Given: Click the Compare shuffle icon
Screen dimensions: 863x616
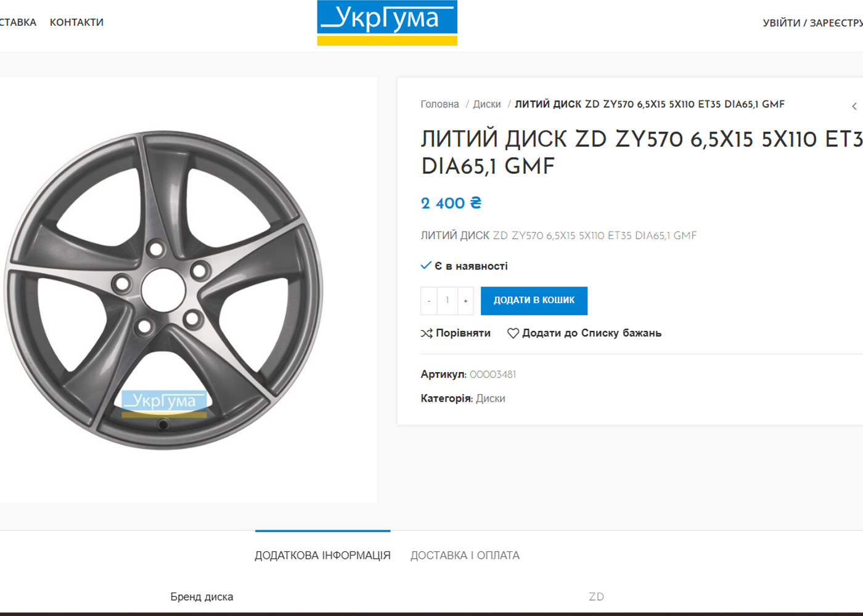Looking at the screenshot, I should click(x=426, y=333).
